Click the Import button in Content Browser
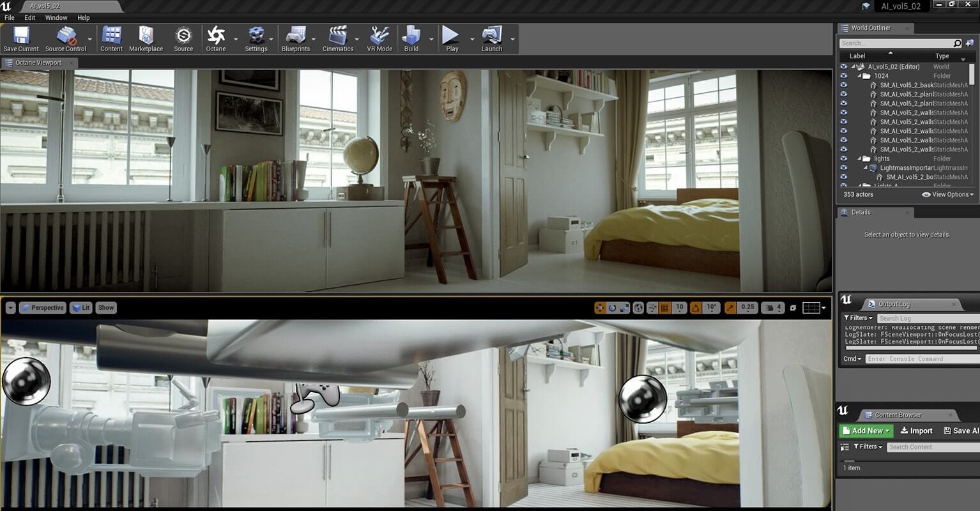980x511 pixels. tap(916, 431)
